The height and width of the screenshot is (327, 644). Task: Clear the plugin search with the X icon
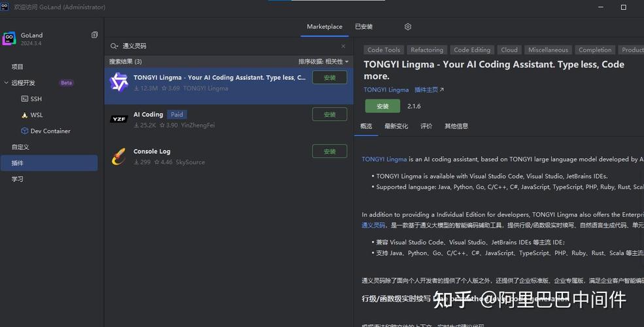(x=343, y=46)
